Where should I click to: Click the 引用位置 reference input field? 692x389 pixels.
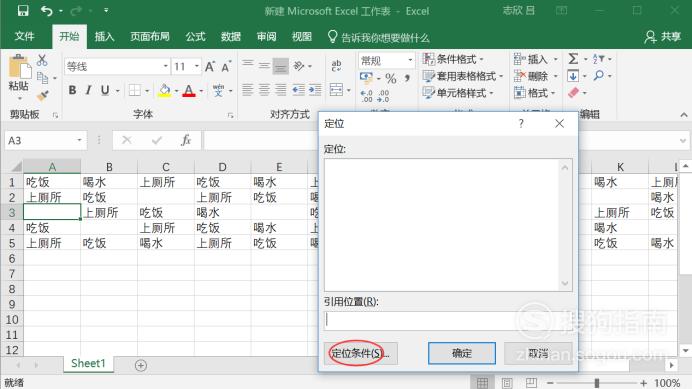pos(448,321)
